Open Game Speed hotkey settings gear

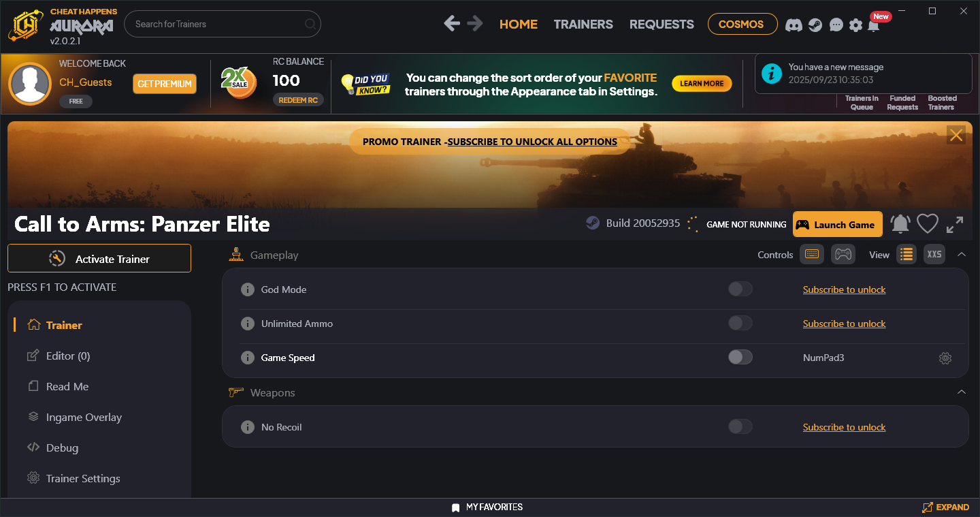tap(945, 358)
